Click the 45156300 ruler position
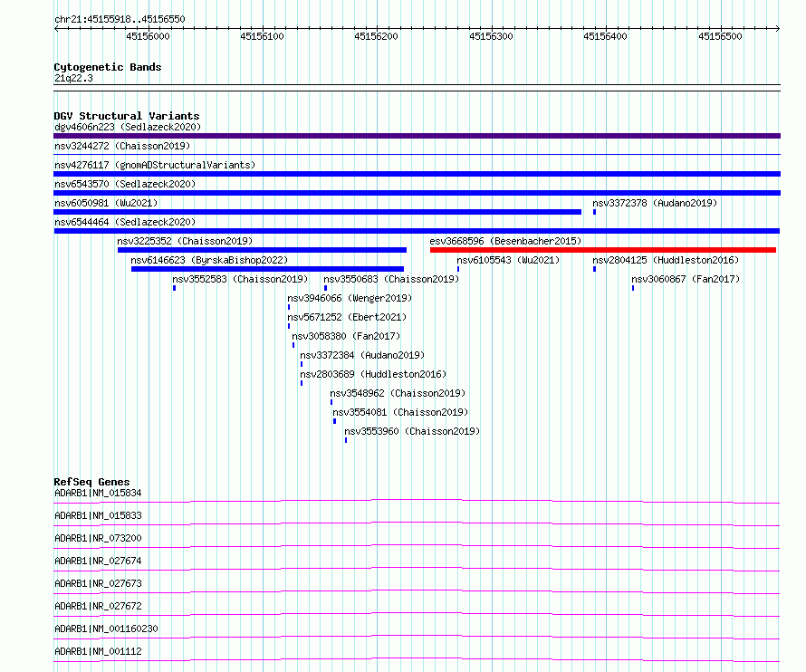The width and height of the screenshot is (806, 672). tap(491, 36)
